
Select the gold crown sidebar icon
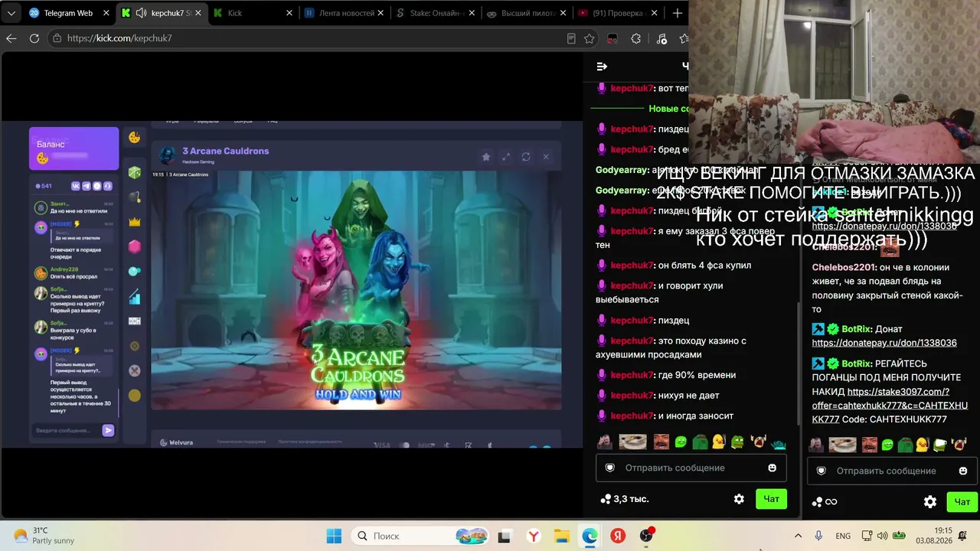[135, 222]
